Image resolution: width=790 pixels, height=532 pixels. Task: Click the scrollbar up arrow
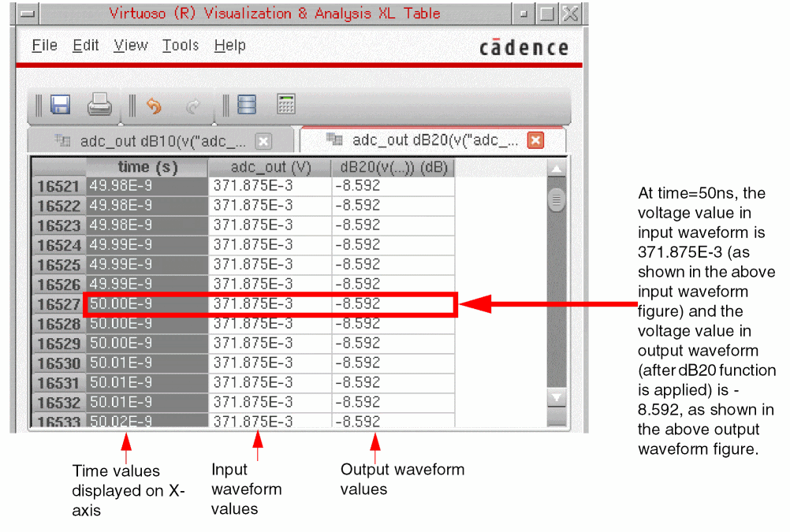[556, 169]
